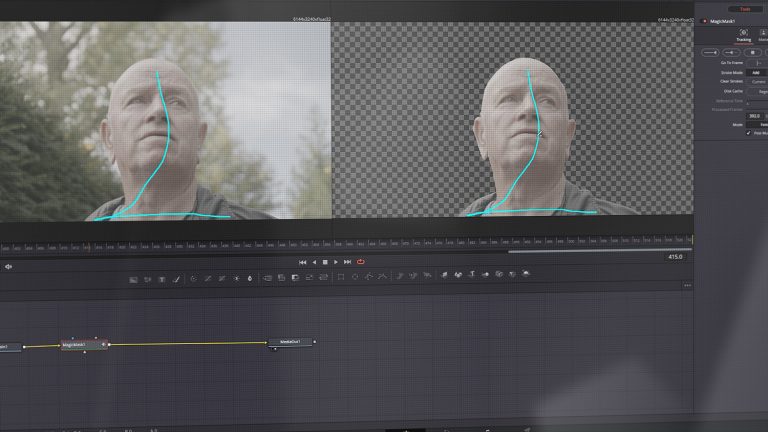Mute audio with the speaker icon
768x432 pixels.
point(8,267)
